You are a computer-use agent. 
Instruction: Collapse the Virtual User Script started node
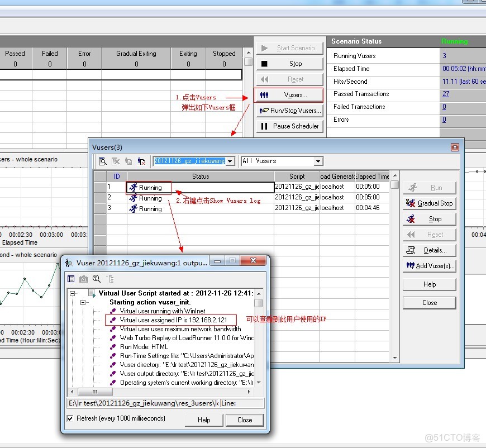[x=72, y=293]
